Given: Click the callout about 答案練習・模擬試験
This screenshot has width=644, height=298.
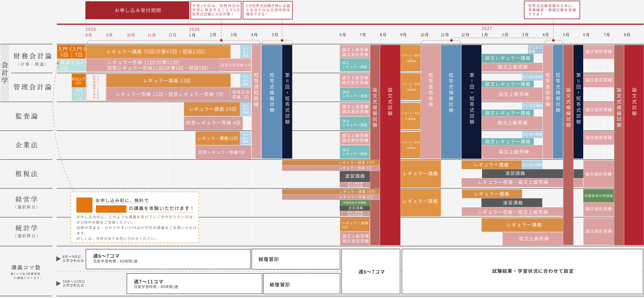Looking at the screenshot, I should pos(552,10).
